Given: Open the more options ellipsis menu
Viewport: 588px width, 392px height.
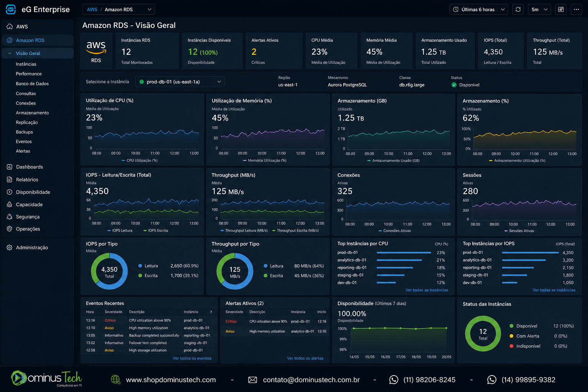Looking at the screenshot, I should click(x=577, y=10).
